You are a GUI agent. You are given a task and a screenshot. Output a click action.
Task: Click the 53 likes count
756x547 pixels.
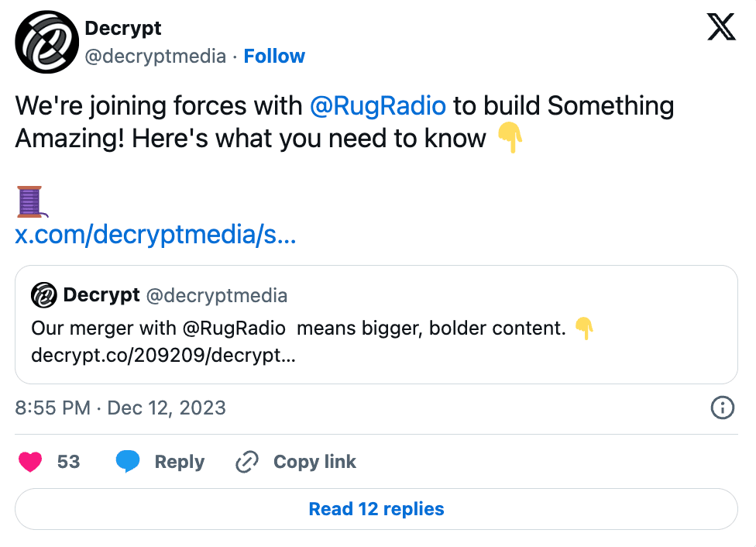[x=68, y=462]
